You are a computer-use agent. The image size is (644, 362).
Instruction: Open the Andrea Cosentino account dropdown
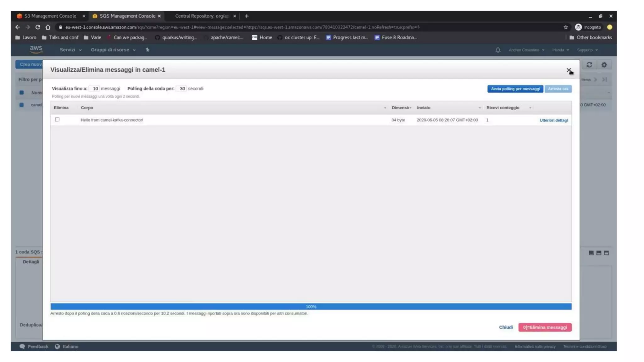[526, 50]
